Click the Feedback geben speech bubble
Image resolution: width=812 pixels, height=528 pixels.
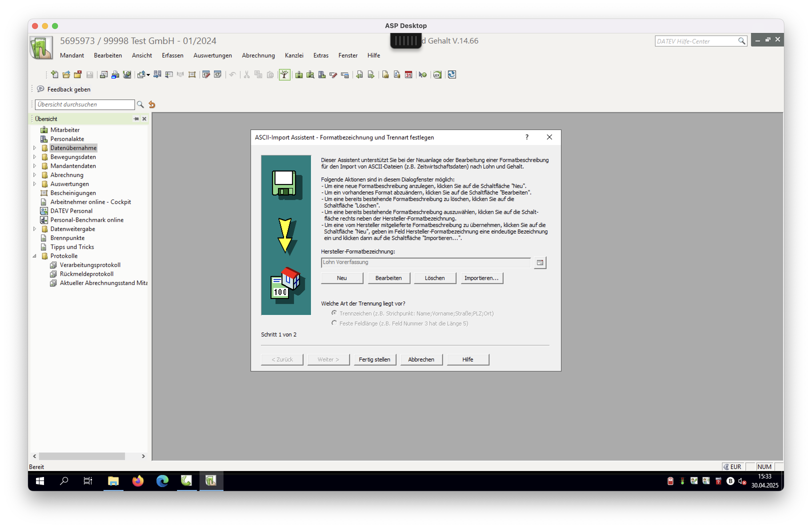coord(40,89)
